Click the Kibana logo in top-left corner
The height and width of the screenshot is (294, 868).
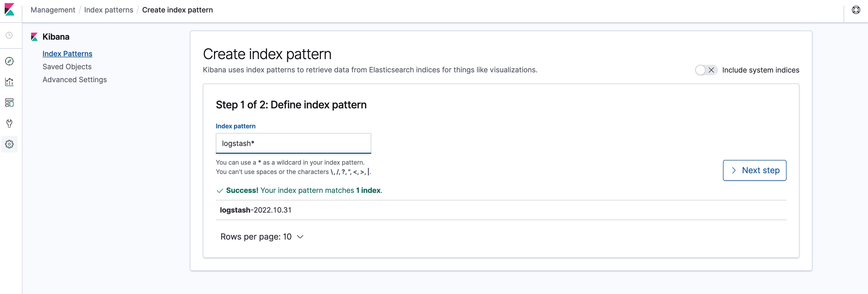(9, 9)
